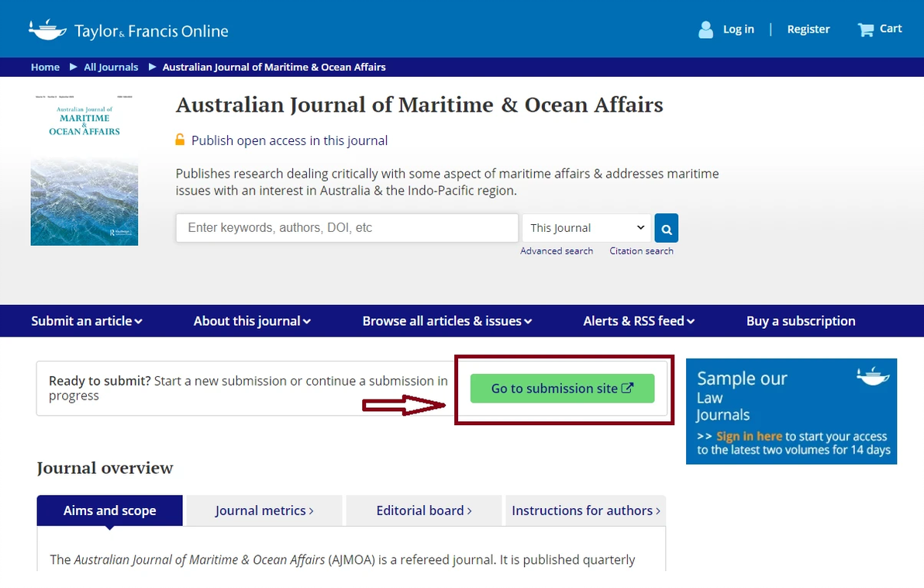924x588 pixels.
Task: Click the Sign in here link in the ad
Action: pos(749,437)
